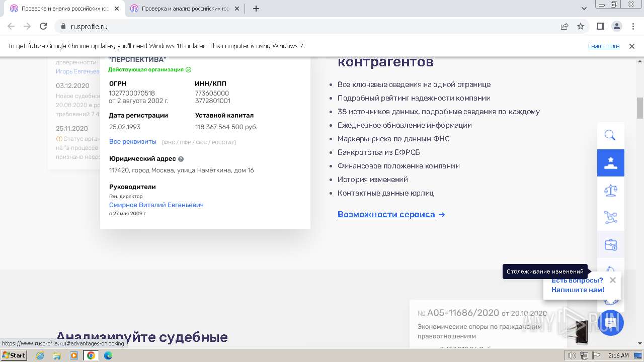Viewport: 644px width, 362px height.
Task: Follow the "Все реквизиты" link
Action: pos(133,142)
